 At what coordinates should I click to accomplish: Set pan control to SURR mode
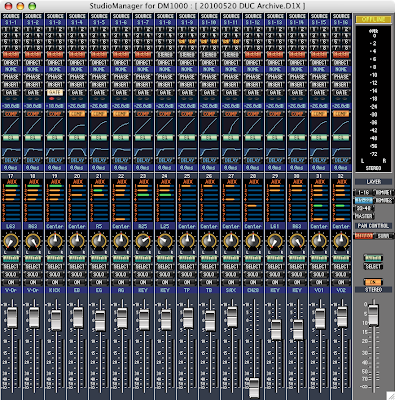383,236
